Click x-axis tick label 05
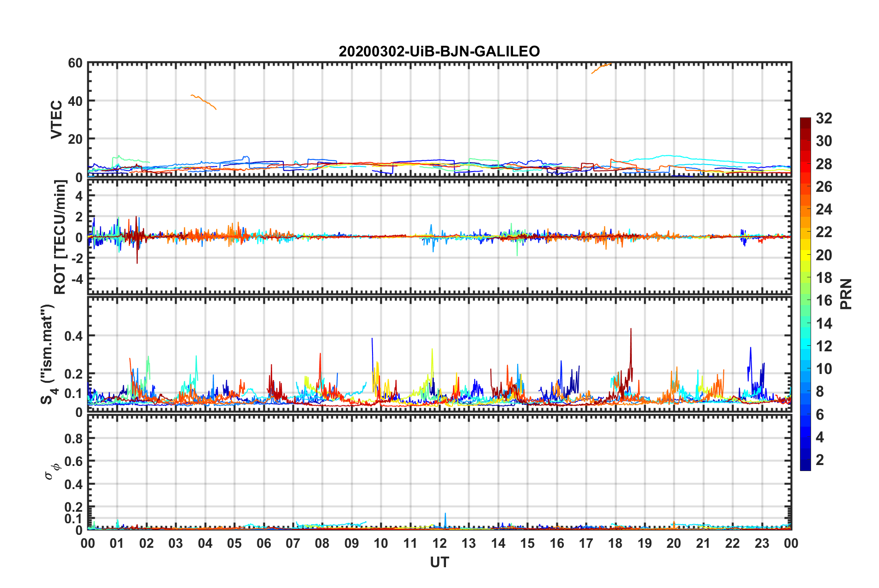879x588 pixels. pyautogui.click(x=234, y=543)
